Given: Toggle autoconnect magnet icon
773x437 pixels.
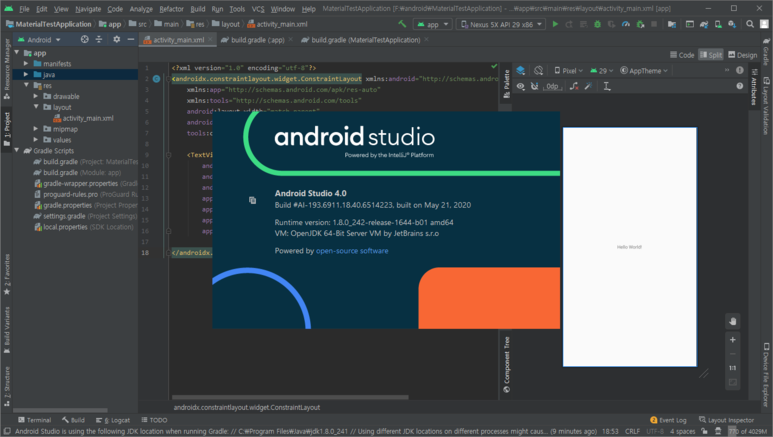Looking at the screenshot, I should [534, 86].
